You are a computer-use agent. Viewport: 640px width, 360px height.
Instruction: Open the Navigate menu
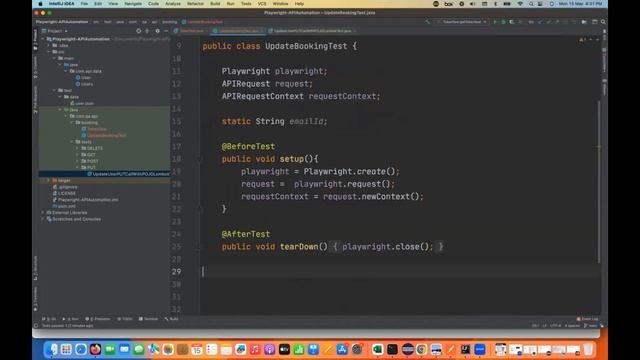pos(133,4)
